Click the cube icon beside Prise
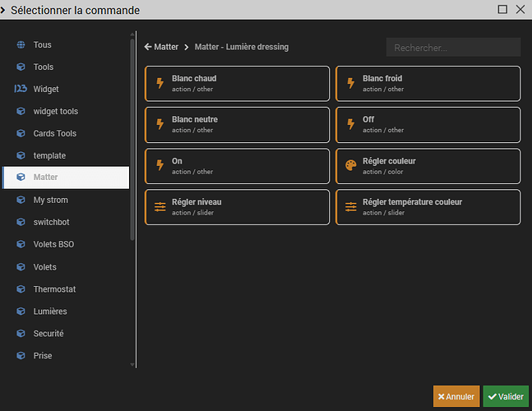 (x=21, y=356)
